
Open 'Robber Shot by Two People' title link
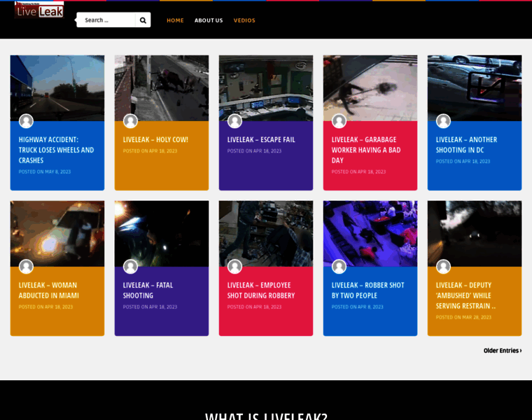[x=367, y=290]
